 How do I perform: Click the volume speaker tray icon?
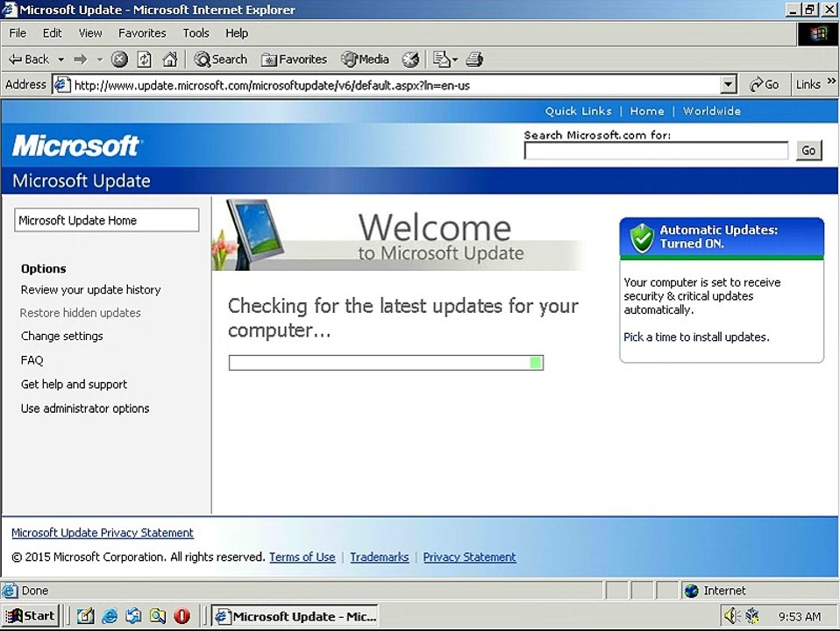[x=730, y=616]
